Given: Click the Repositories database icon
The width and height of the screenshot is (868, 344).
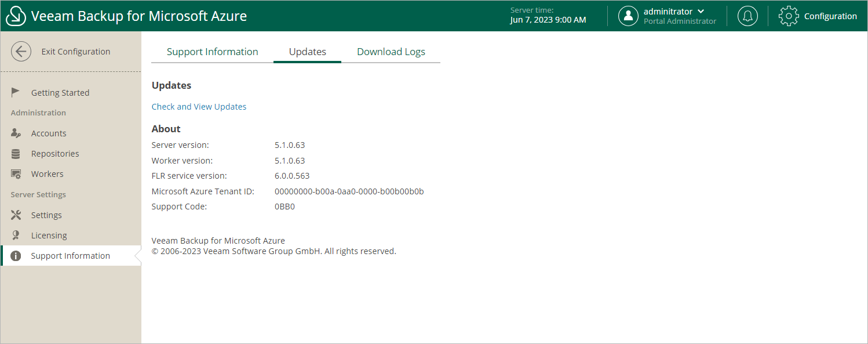Looking at the screenshot, I should 16,154.
